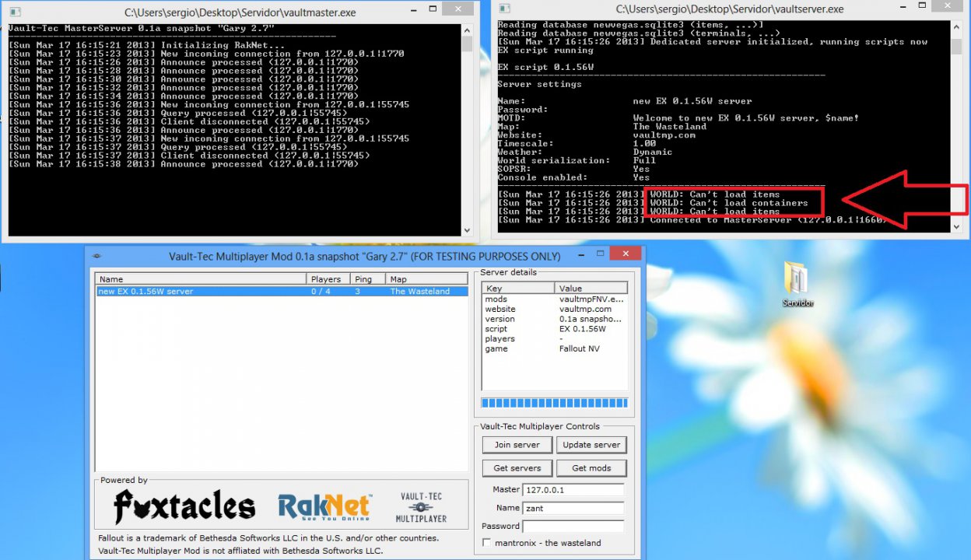Select the script row in Server details
Screen dimensions: 971x560
tap(554, 329)
